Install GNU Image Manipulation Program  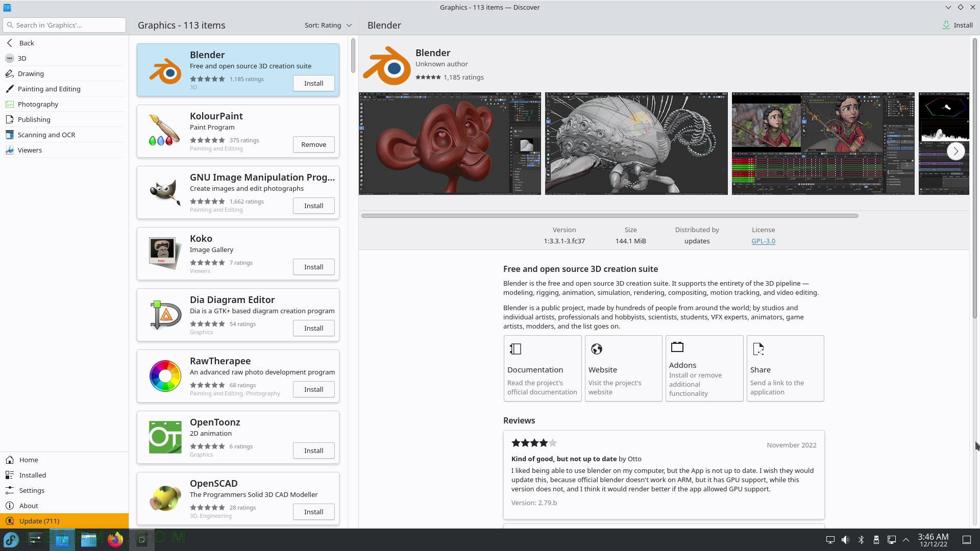pos(314,206)
